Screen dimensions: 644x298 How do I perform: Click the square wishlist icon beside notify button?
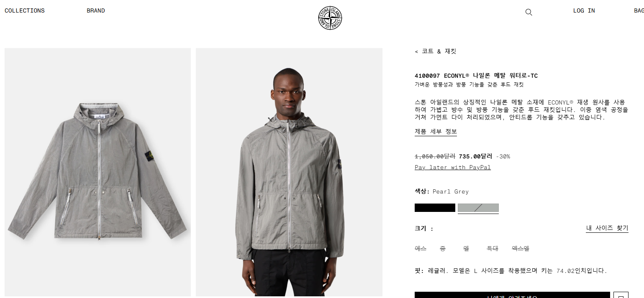(x=621, y=295)
